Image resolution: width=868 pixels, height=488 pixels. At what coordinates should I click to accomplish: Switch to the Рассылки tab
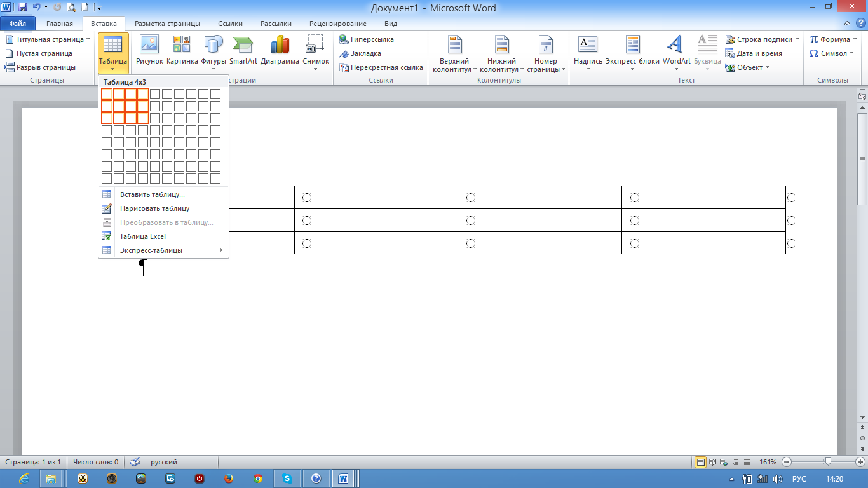point(276,24)
